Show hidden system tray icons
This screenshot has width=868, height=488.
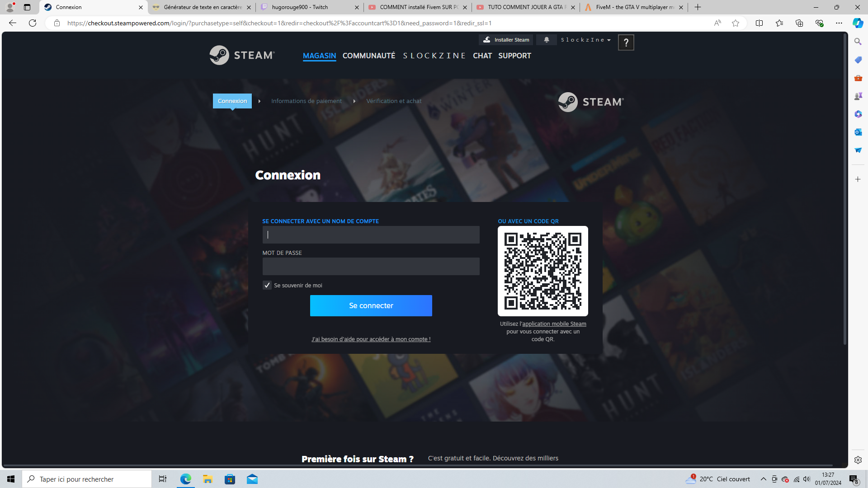(x=764, y=479)
